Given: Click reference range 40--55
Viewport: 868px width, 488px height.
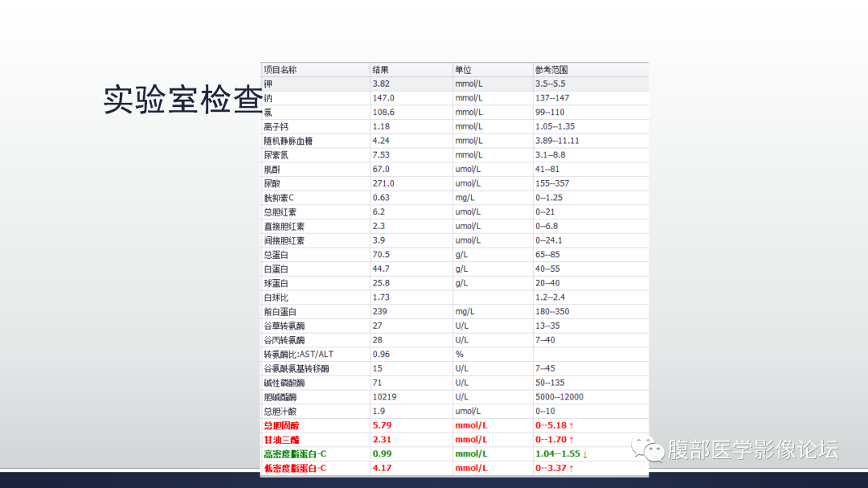Looking at the screenshot, I should 547,269.
